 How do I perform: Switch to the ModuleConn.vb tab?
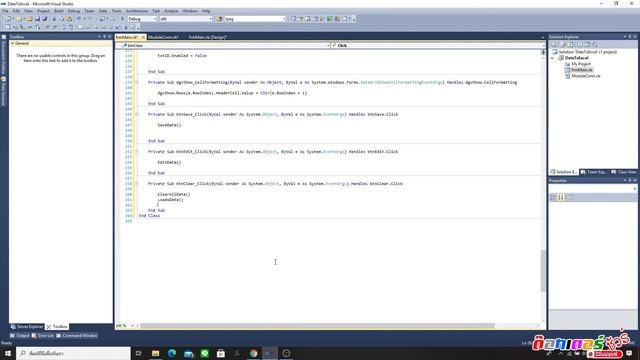[163, 37]
